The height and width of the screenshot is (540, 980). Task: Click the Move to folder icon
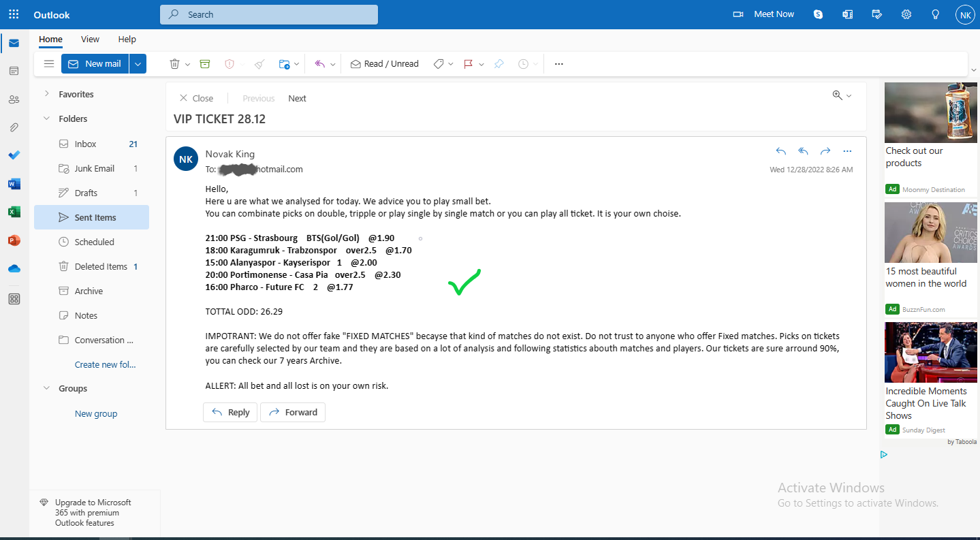[x=284, y=64]
